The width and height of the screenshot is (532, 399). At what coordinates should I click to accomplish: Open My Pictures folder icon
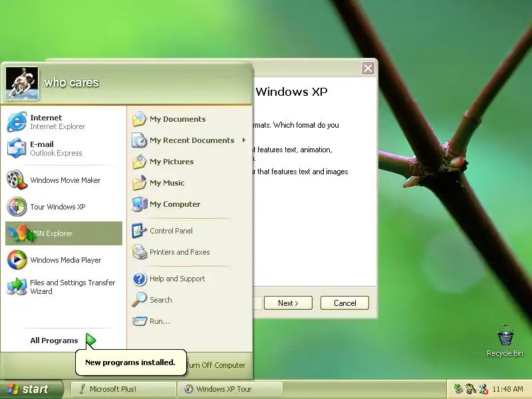tap(139, 162)
